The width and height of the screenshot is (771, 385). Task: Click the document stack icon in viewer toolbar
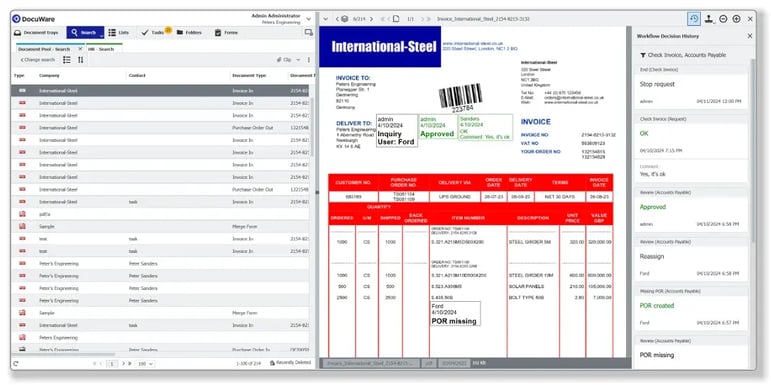point(345,19)
